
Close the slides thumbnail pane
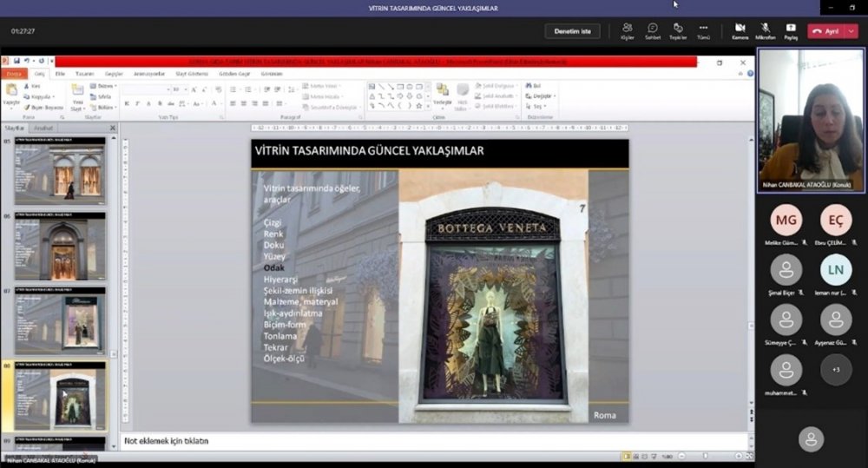tap(112, 128)
